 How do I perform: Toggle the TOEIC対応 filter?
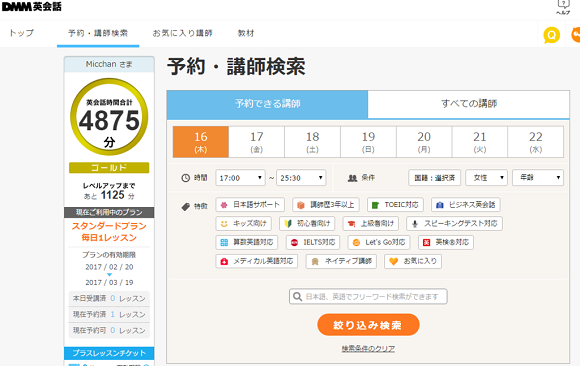click(395, 205)
